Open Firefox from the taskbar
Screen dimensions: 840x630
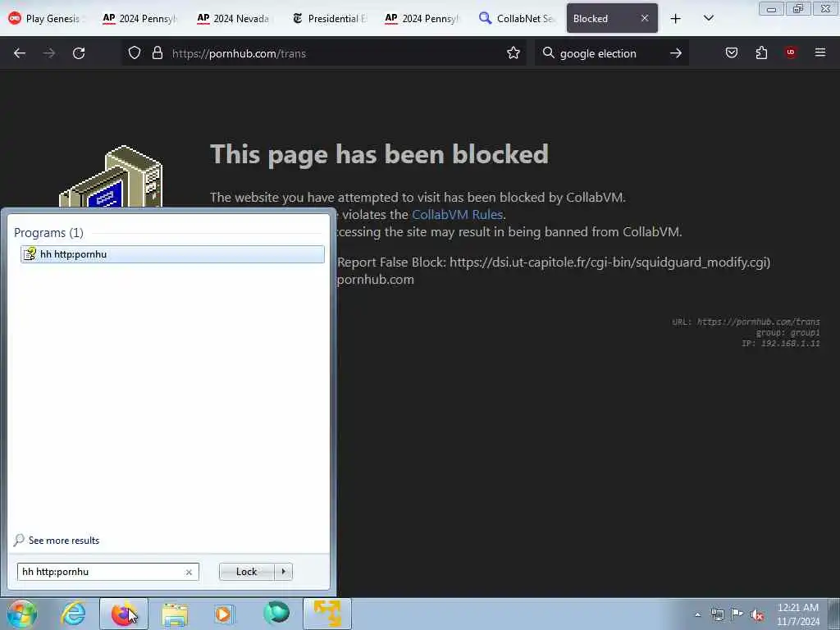123,614
